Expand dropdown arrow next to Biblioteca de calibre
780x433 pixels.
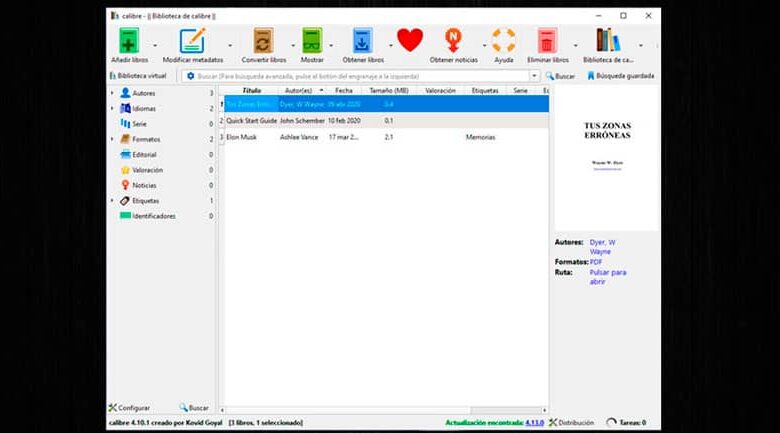[641, 46]
